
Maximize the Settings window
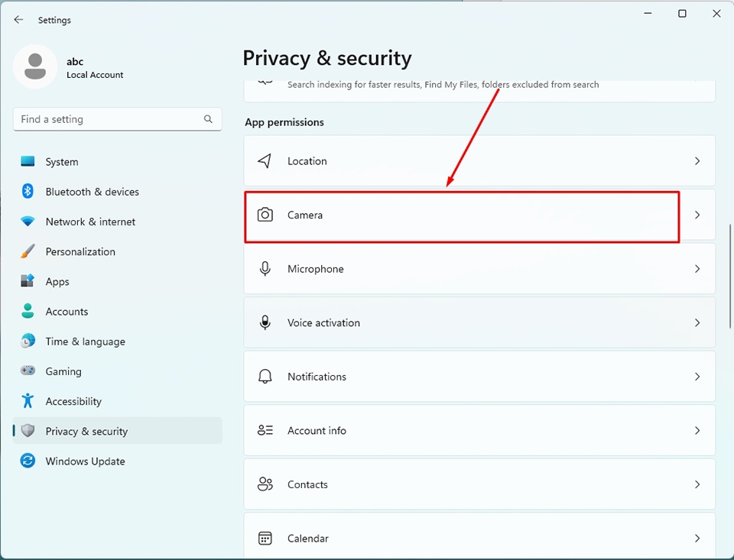682,14
